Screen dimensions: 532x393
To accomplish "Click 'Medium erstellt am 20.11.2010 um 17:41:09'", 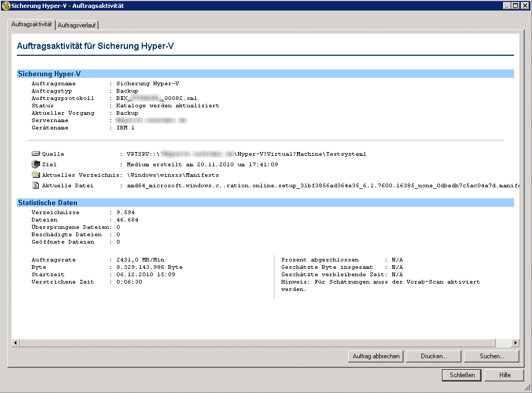I will pos(202,165).
